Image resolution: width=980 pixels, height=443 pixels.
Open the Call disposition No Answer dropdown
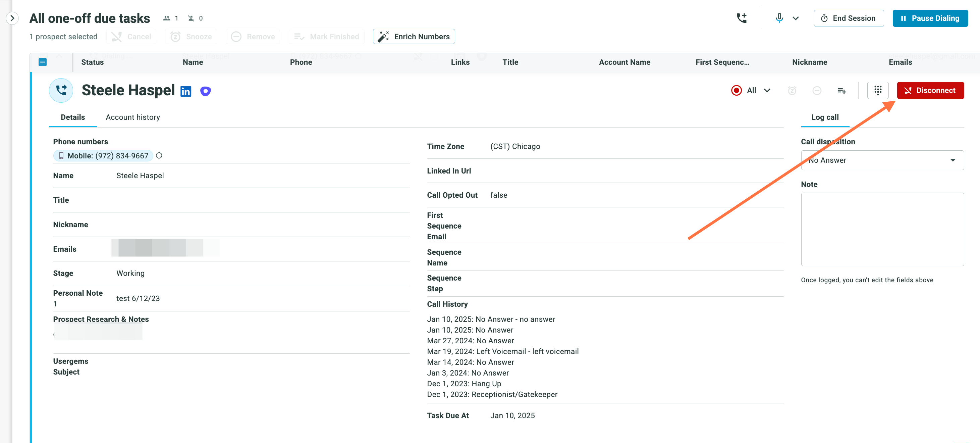(x=882, y=160)
